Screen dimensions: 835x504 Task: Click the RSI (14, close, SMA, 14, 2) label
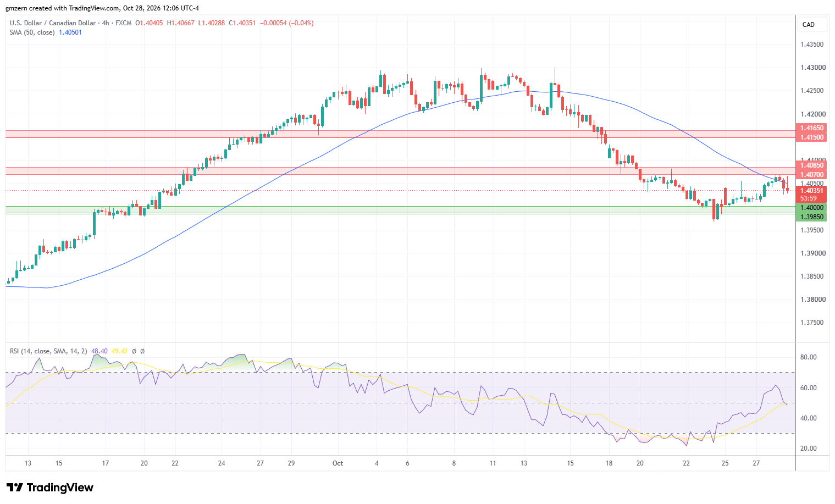48,351
